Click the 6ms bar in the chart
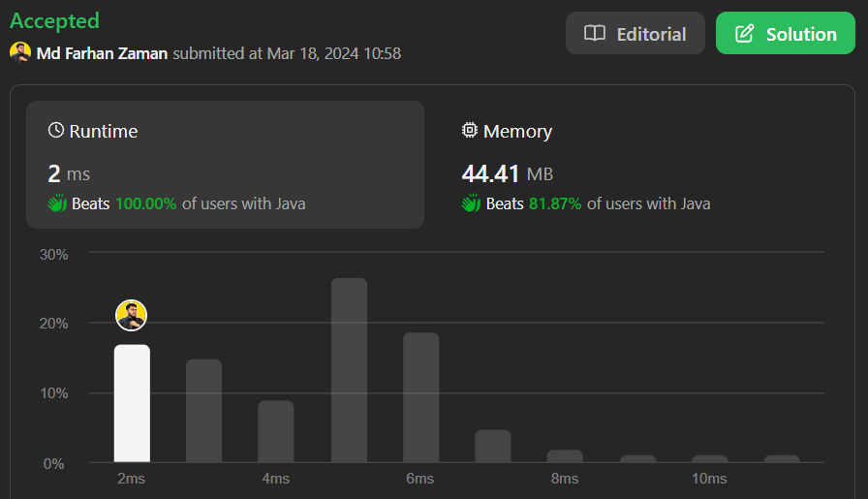The width and height of the screenshot is (868, 499). (x=420, y=397)
